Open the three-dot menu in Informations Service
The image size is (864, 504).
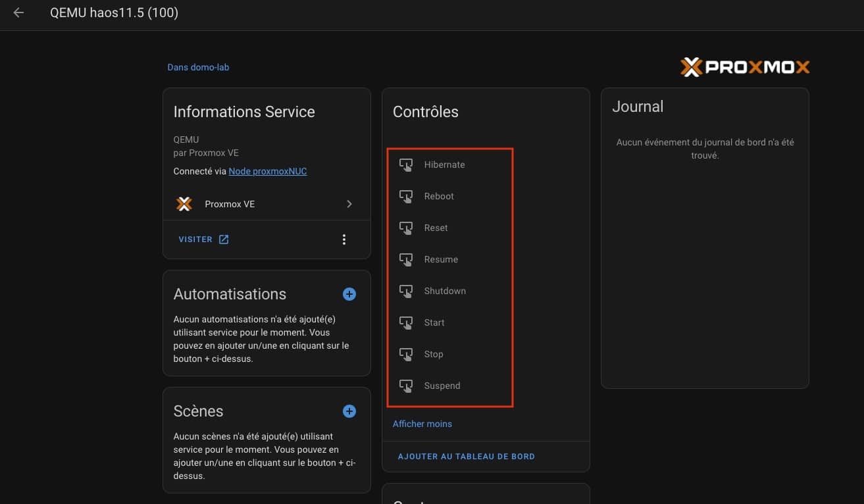tap(343, 239)
